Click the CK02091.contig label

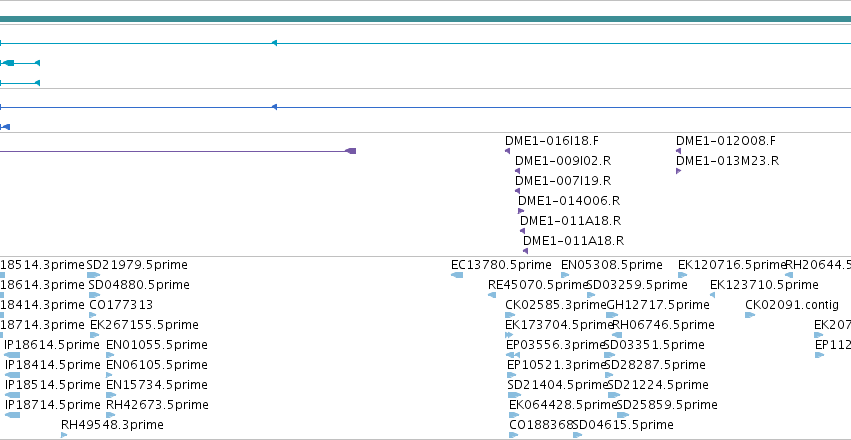coord(792,305)
